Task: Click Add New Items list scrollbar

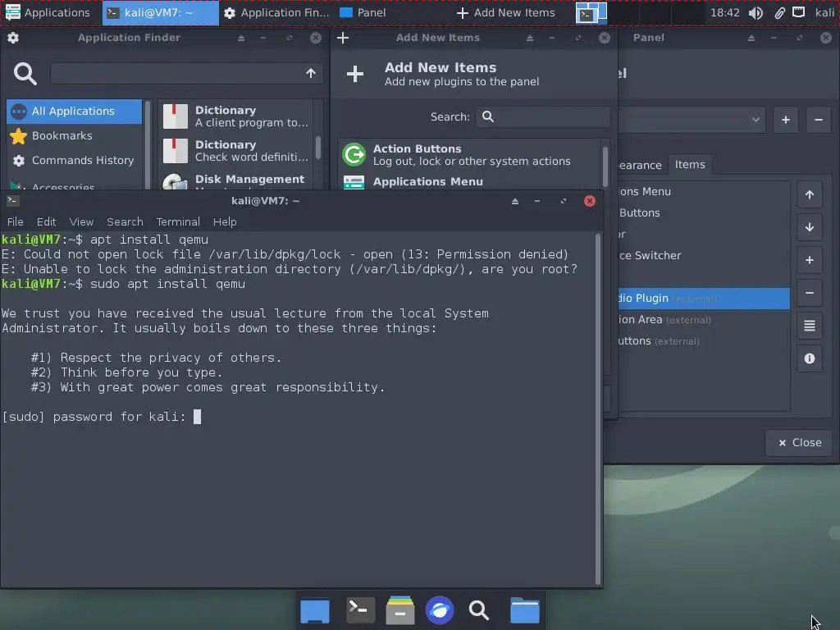Action: pyautogui.click(x=605, y=166)
